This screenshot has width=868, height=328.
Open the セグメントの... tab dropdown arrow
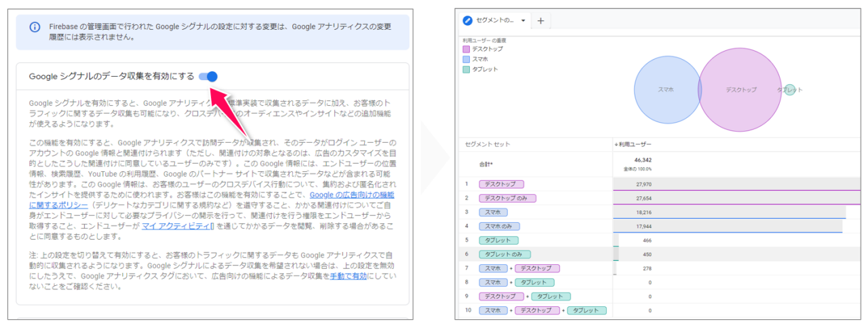pyautogui.click(x=523, y=20)
